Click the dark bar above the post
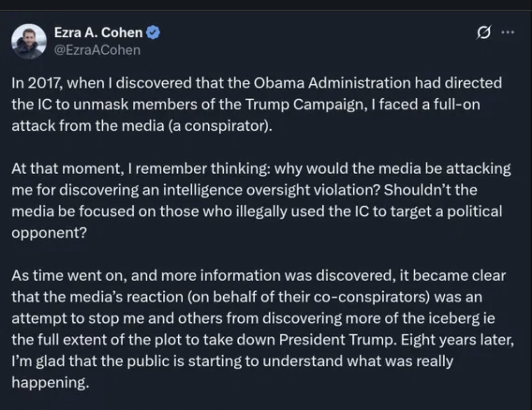 pos(266,5)
